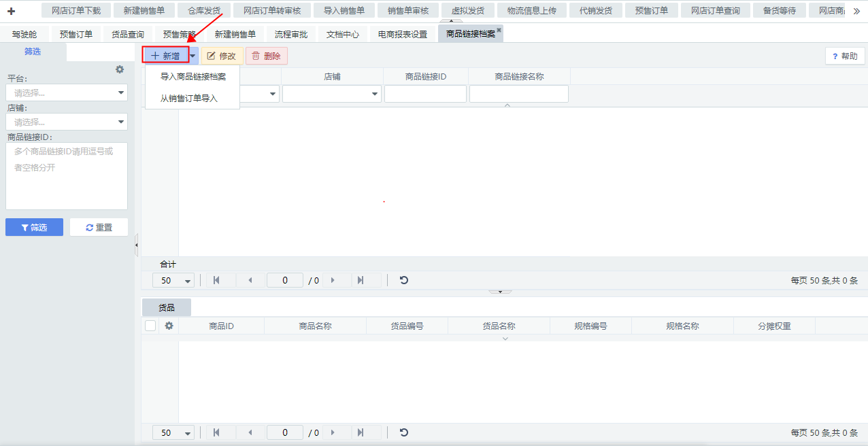This screenshot has height=446, width=868.
Task: Open the 店铺 dropdown in the filter panel
Action: (x=67, y=122)
